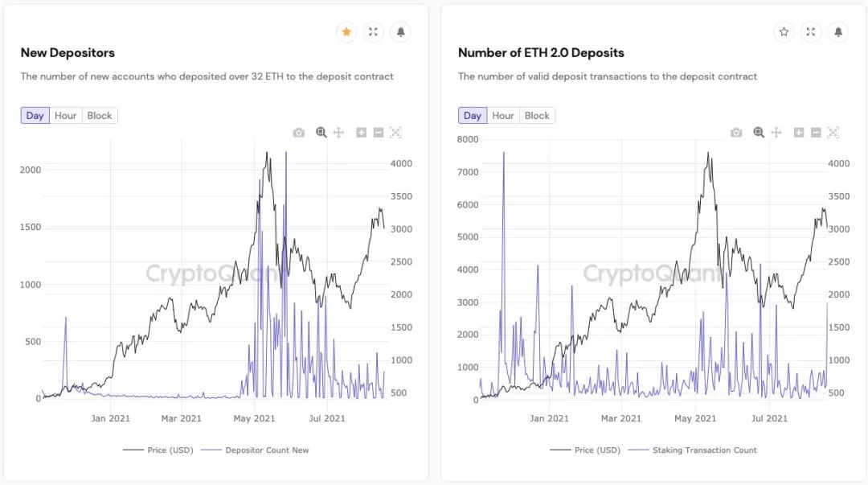
Task: Toggle Depositor Count New series in legend
Action: click(x=256, y=450)
